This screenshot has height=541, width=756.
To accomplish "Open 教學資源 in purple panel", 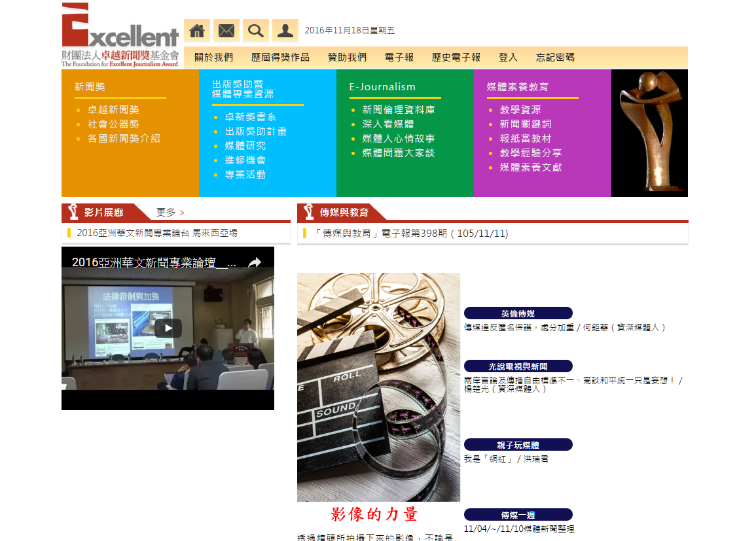I will pos(520,110).
